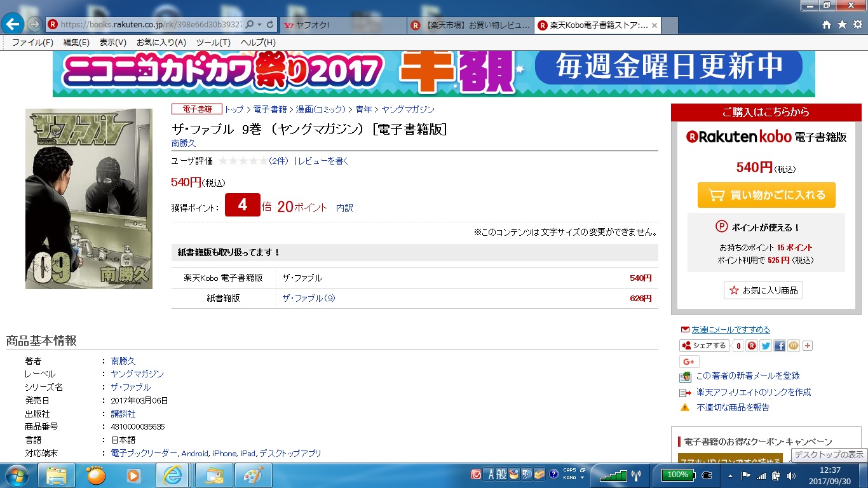Expand address bar search dropdown arrow
Image resolution: width=868 pixels, height=488 pixels.
click(259, 25)
